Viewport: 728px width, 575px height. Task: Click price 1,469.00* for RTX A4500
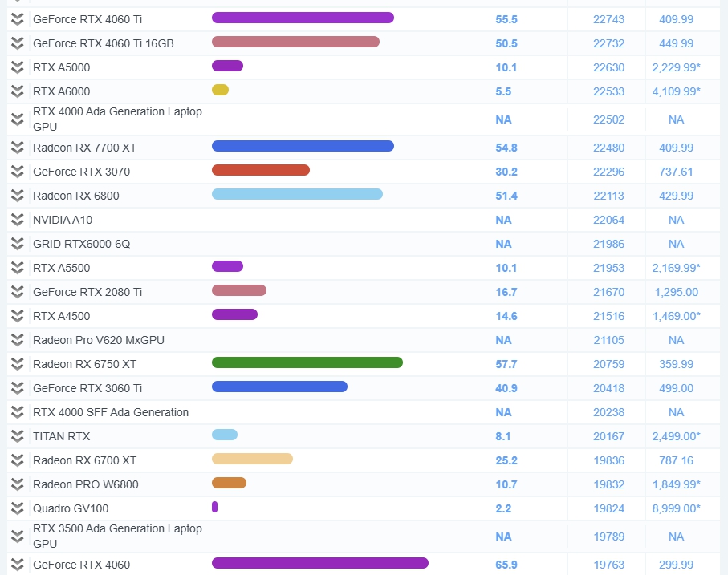click(x=676, y=316)
